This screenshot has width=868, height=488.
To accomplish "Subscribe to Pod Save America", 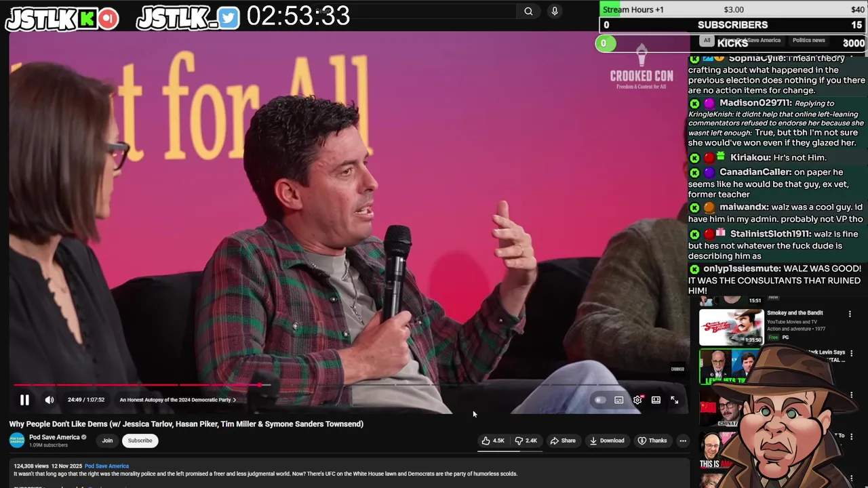I will point(140,441).
